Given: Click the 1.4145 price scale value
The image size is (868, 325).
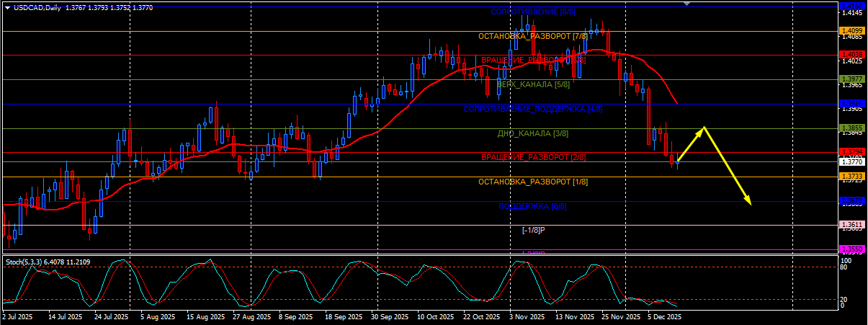Looking at the screenshot, I should pos(852,12).
